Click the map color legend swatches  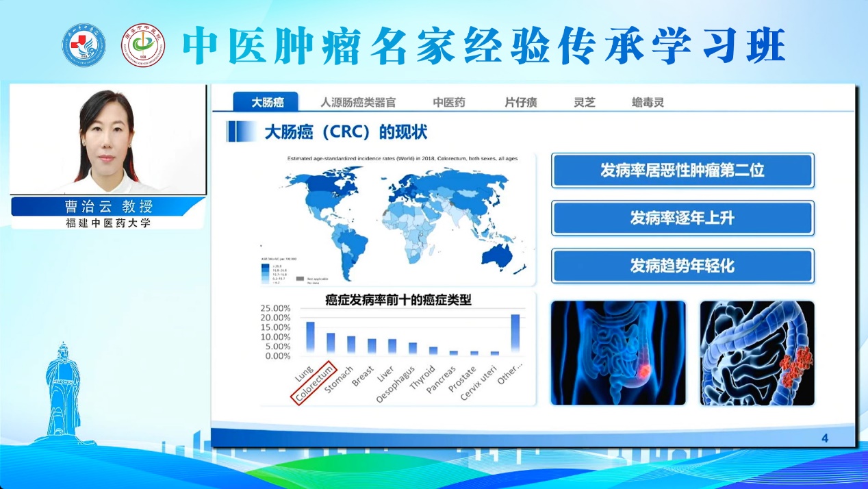[x=265, y=271]
